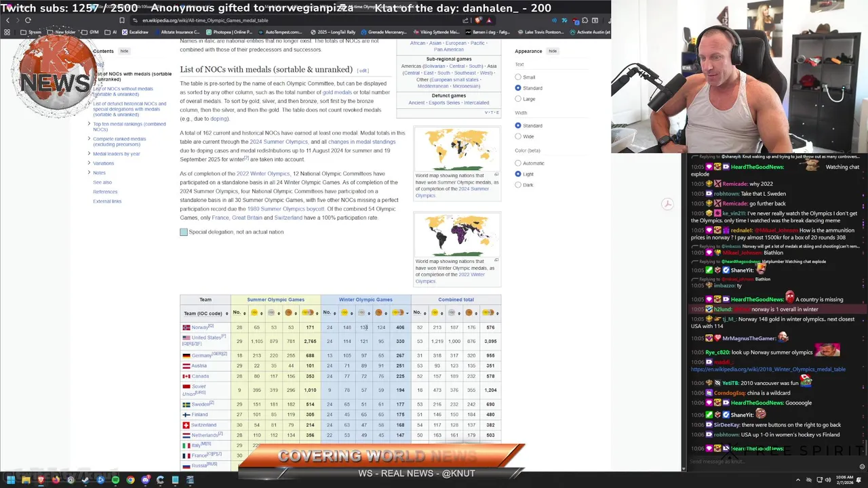The width and height of the screenshot is (868, 488).
Task: Reload the Wikipedia page
Action: pyautogui.click(x=28, y=20)
